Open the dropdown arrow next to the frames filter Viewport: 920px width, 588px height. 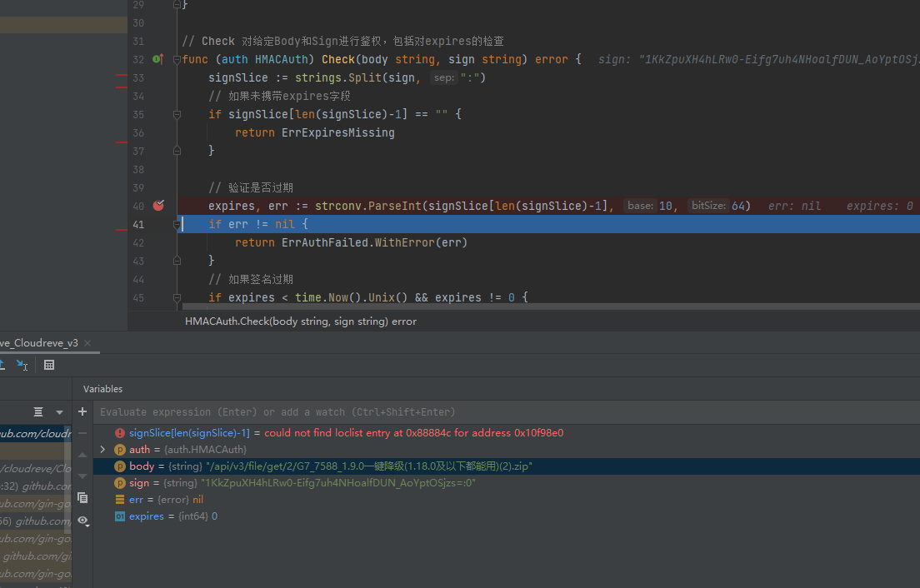click(x=58, y=412)
